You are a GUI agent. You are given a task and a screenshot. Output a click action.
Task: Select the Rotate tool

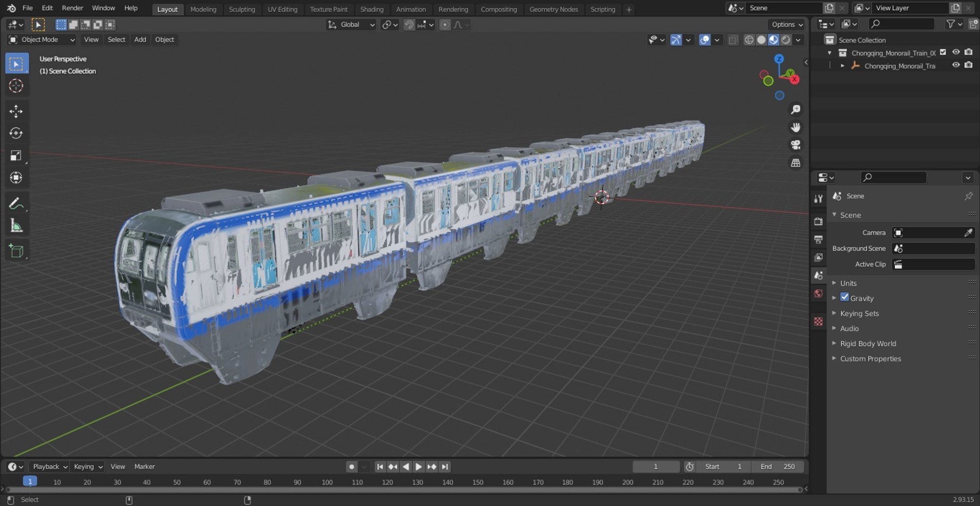(16, 133)
